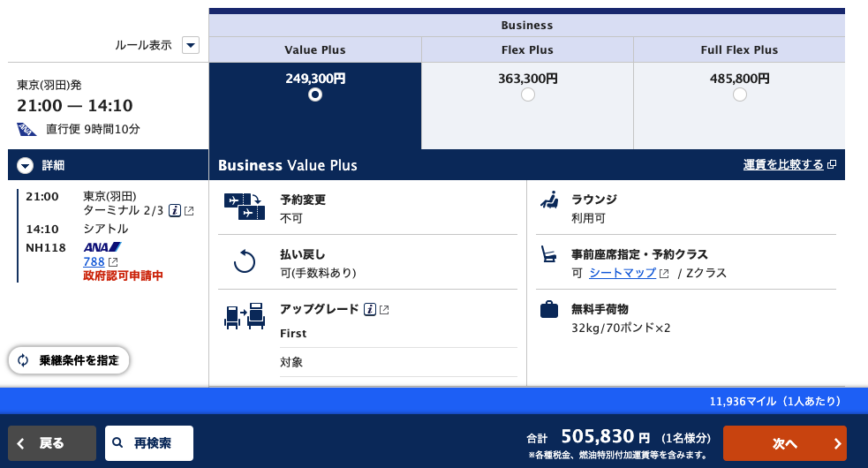Click the terminal info icon beside ターミナル 2/3
868x468 pixels.
175,211
